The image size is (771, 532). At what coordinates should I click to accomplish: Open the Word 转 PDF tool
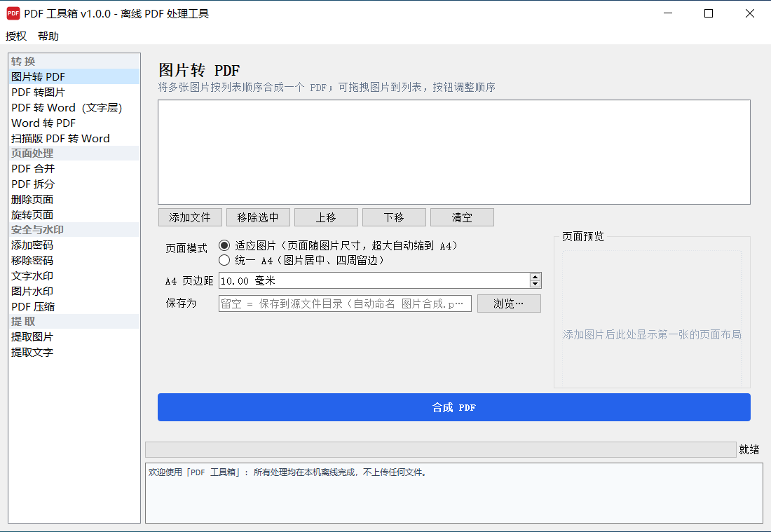pyautogui.click(x=74, y=123)
